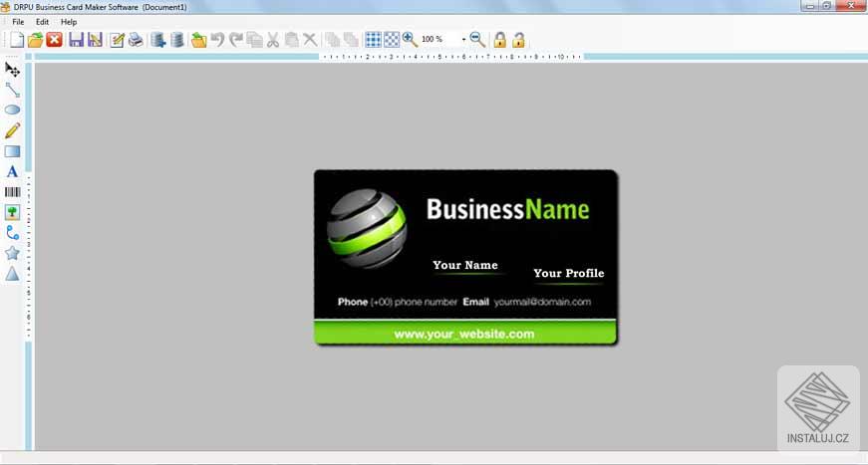This screenshot has height=465, width=868.
Task: Click the vertical ruler scale
Action: [x=28, y=257]
